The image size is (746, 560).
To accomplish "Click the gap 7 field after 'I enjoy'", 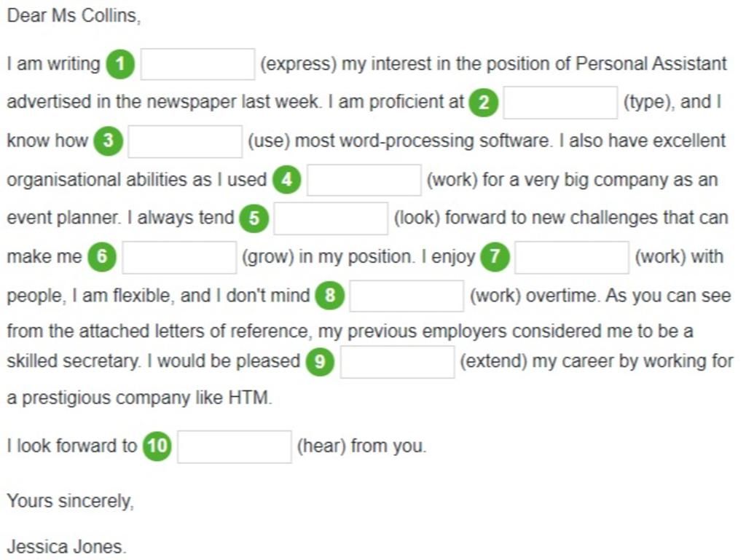I will [x=572, y=257].
